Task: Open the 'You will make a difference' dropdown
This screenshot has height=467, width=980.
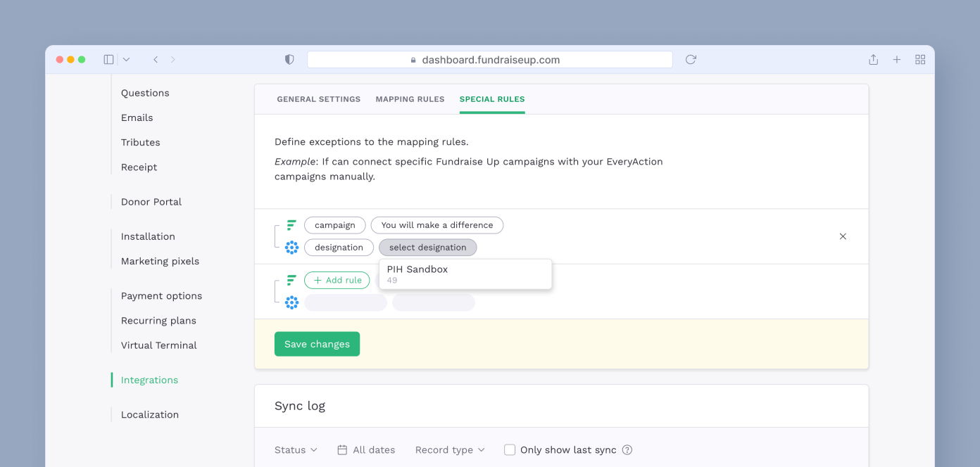Action: point(437,225)
